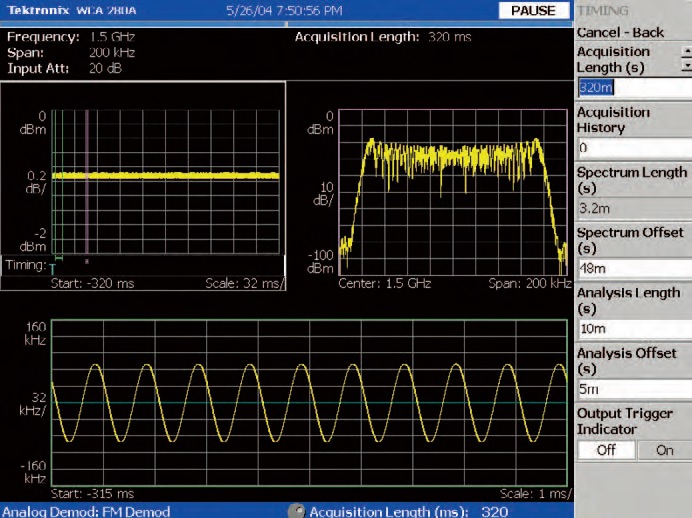This screenshot has width=692, height=518.
Task: Select the Acquisition History field
Action: click(x=633, y=148)
